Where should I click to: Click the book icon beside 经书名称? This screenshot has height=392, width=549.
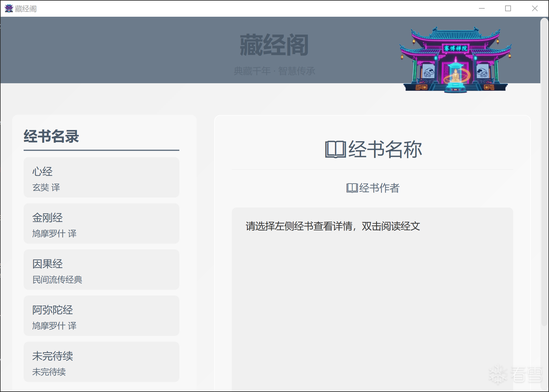[x=335, y=149]
